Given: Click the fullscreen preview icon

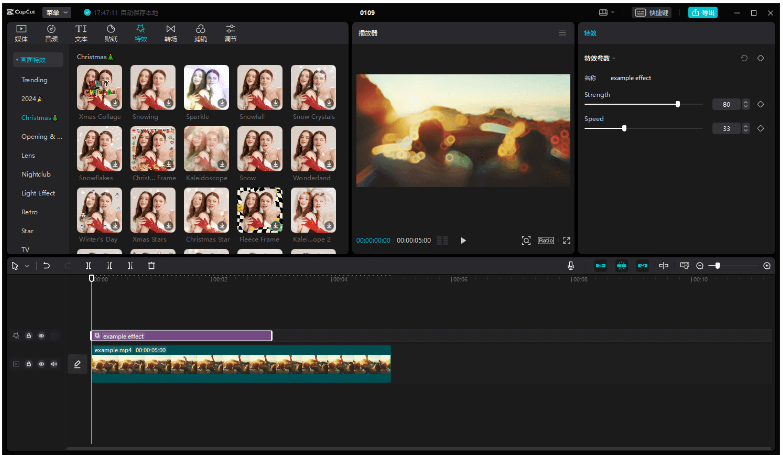Looking at the screenshot, I should click(567, 241).
